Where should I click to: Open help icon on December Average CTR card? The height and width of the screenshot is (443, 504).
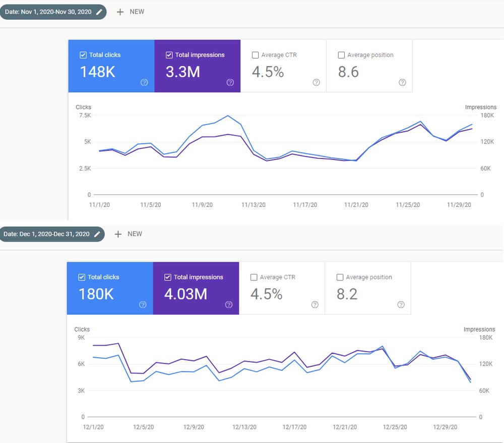coord(315,305)
